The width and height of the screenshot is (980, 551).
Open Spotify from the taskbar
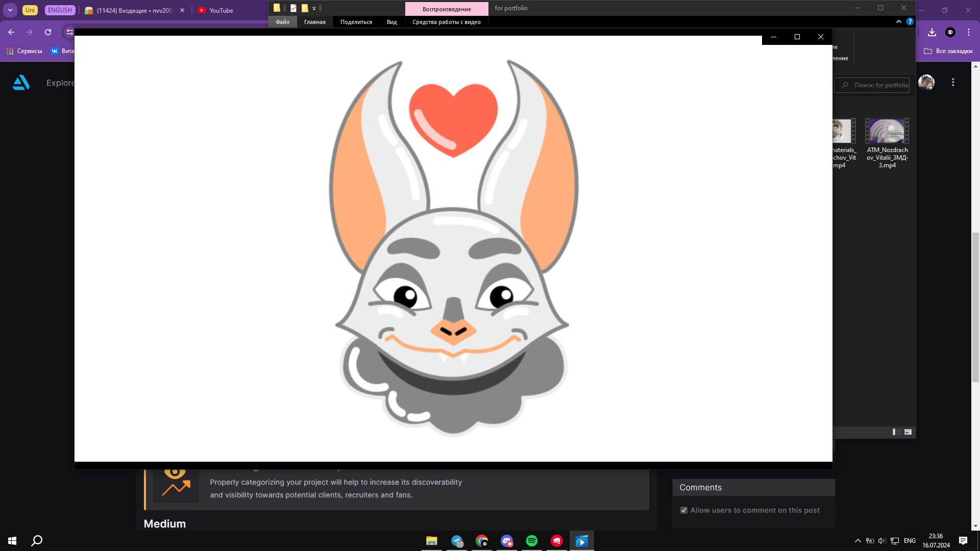[x=531, y=541]
